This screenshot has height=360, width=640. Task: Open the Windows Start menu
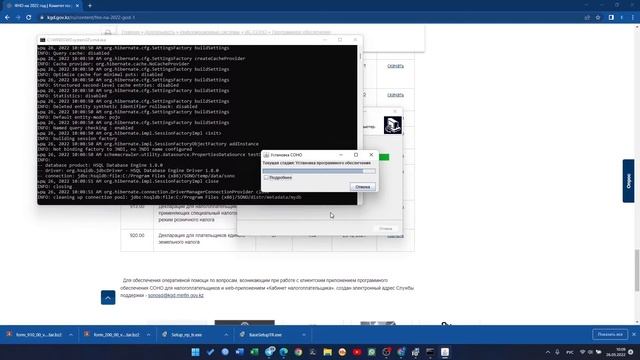pyautogui.click(x=196, y=352)
